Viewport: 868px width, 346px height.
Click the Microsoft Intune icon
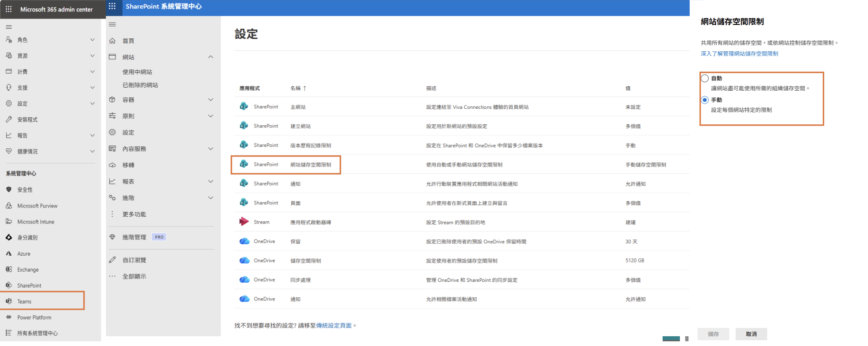coord(8,221)
